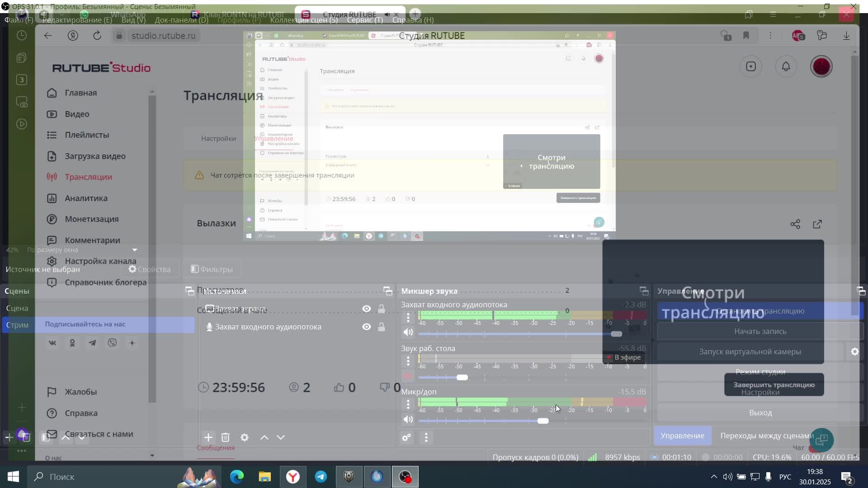
Task: Add a new source with plus icon
Action: [208, 437]
